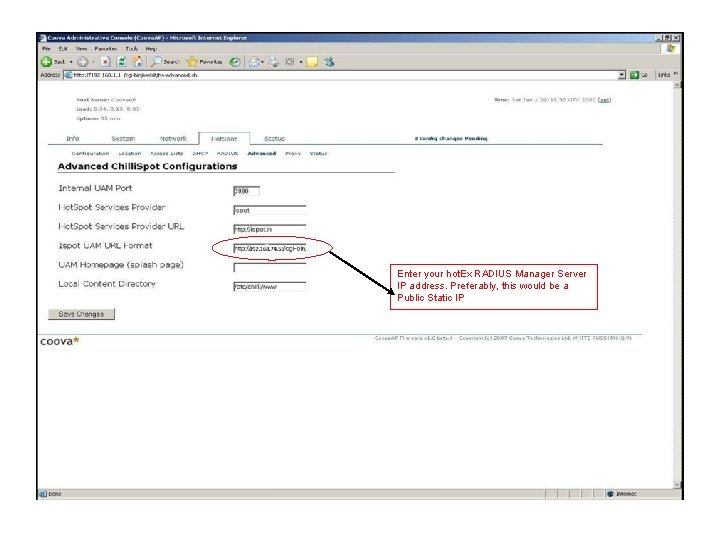Image resolution: width=720 pixels, height=540 pixels.
Task: Open the Configuration sub-tab
Action: (x=90, y=153)
